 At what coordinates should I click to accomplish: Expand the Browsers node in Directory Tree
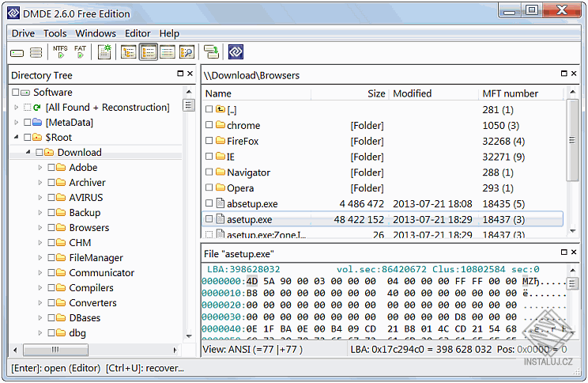point(40,228)
